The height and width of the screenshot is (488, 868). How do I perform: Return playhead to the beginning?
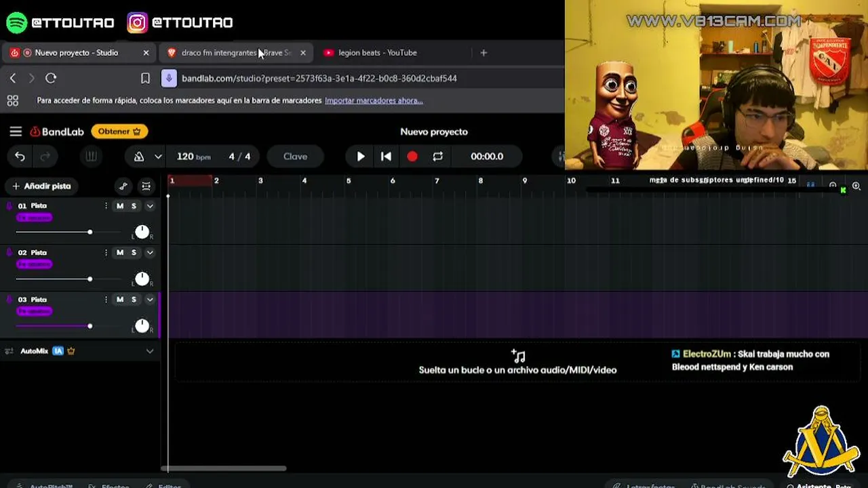(x=386, y=157)
